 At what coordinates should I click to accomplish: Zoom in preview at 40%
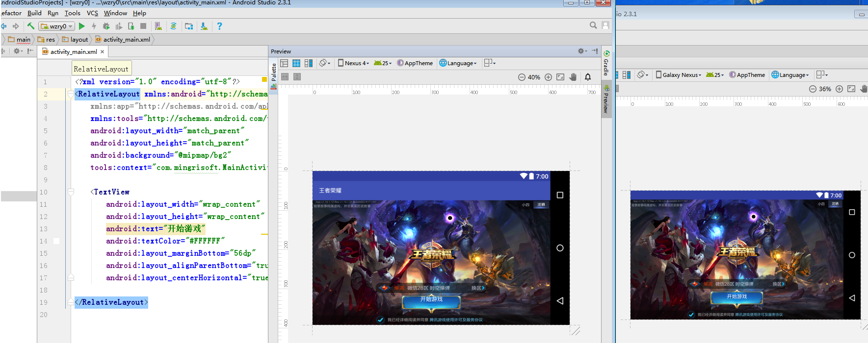click(548, 77)
